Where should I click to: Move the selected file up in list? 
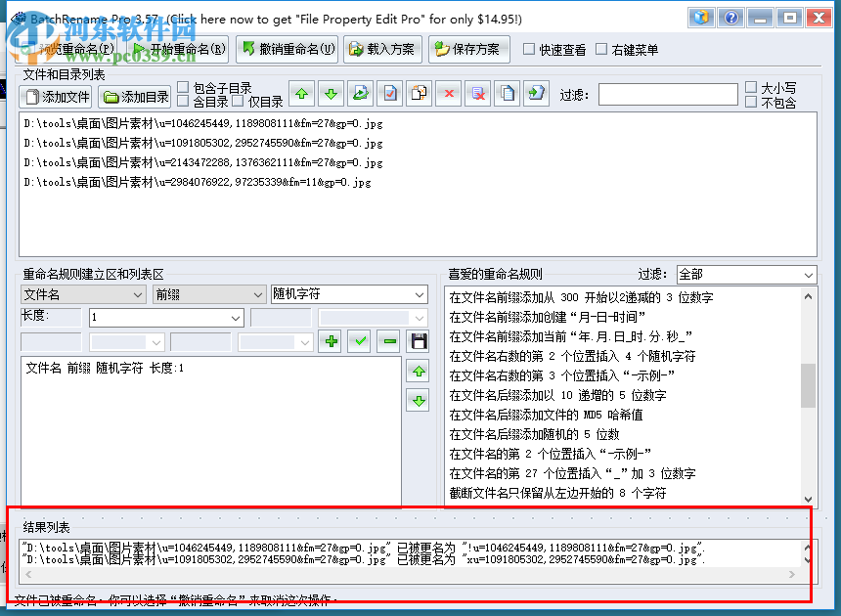click(302, 94)
